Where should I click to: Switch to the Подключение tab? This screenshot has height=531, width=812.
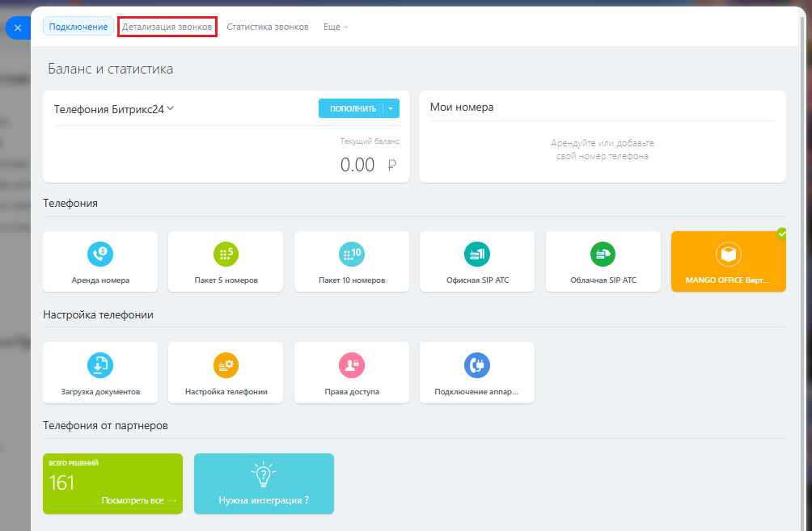(78, 27)
